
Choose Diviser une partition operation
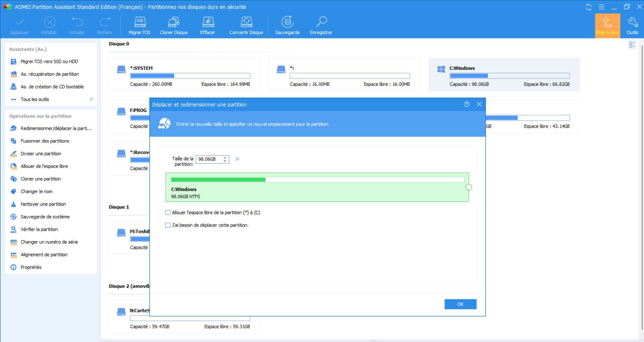41,153
